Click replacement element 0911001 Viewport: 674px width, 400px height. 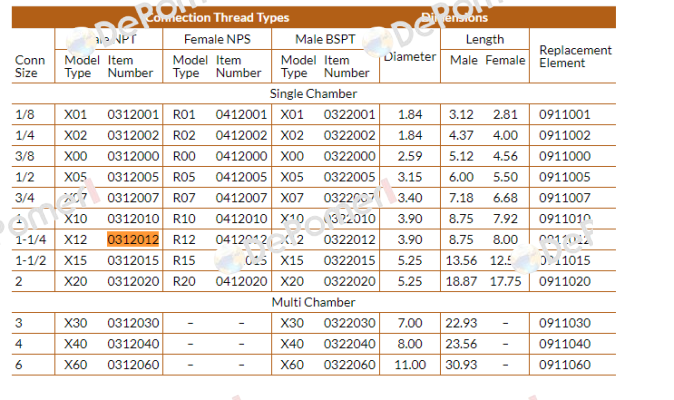[x=565, y=115]
